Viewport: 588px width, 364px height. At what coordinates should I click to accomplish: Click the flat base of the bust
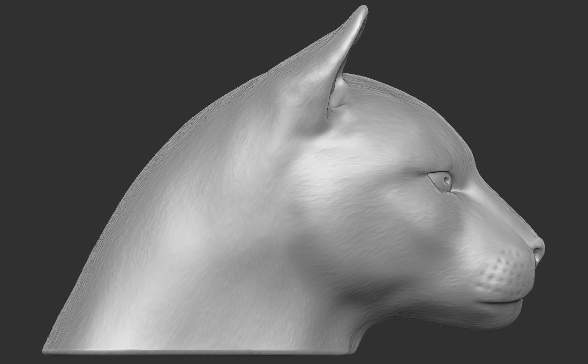[x=198, y=352]
